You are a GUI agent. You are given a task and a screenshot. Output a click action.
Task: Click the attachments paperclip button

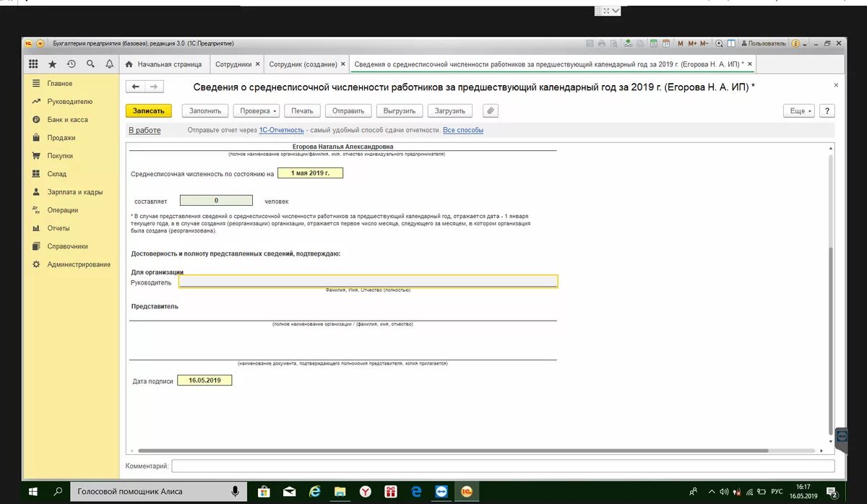point(490,111)
